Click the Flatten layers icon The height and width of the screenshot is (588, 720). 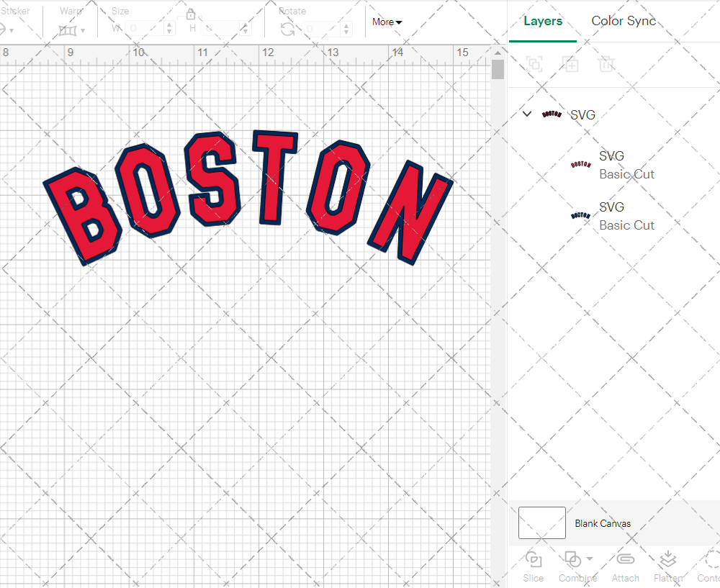point(667,560)
